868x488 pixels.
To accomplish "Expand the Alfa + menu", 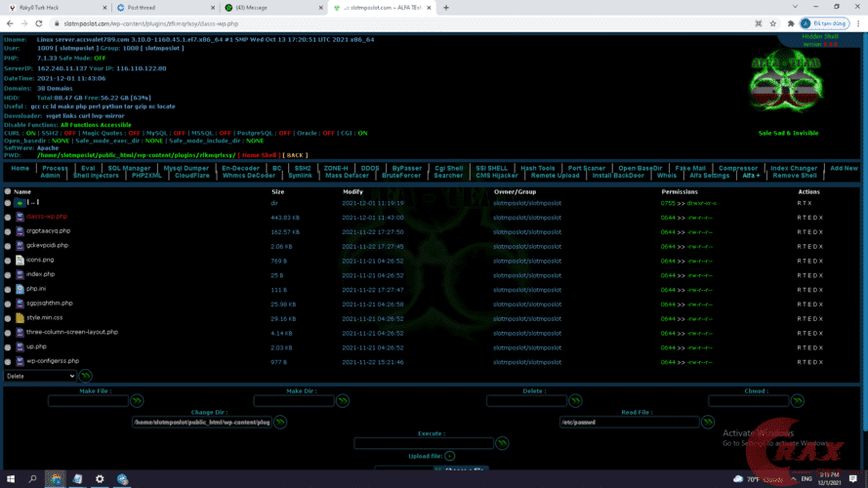I will coord(751,176).
